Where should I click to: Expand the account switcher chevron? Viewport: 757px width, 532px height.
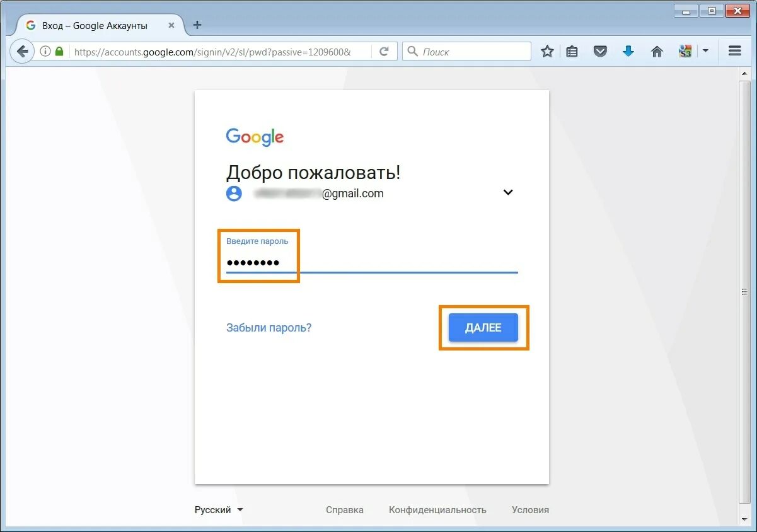pyautogui.click(x=508, y=193)
